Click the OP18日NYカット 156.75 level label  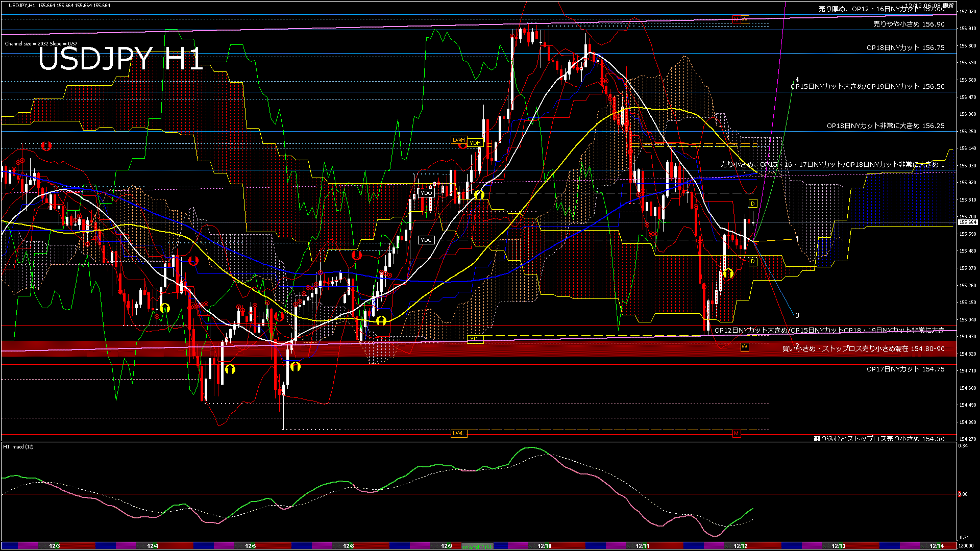click(905, 47)
